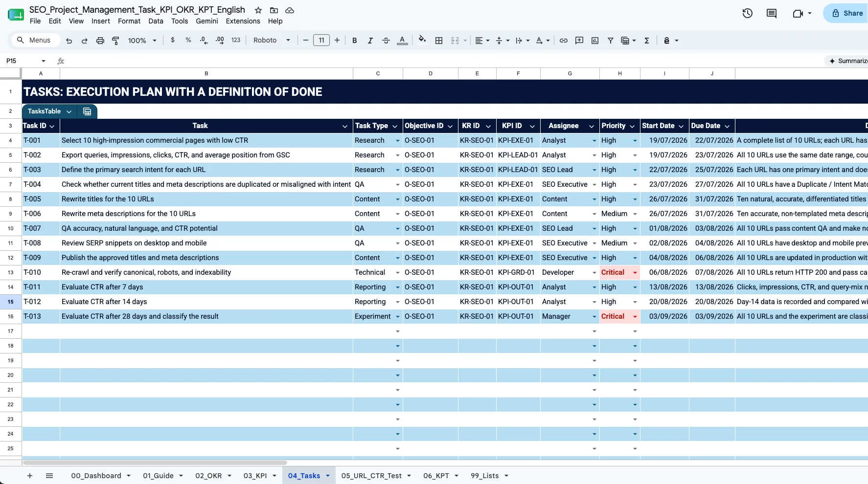Open the zoom 100% dropdown
The image size is (868, 484).
tap(142, 41)
